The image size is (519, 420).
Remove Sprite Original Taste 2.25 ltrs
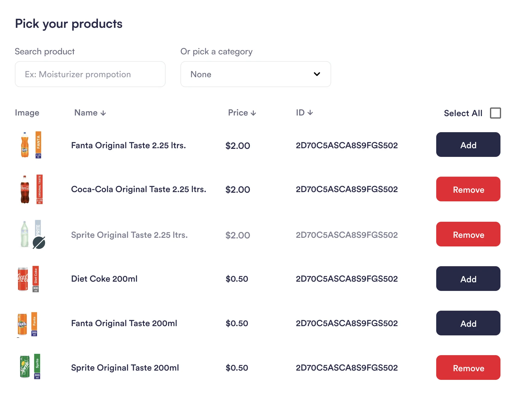(468, 234)
